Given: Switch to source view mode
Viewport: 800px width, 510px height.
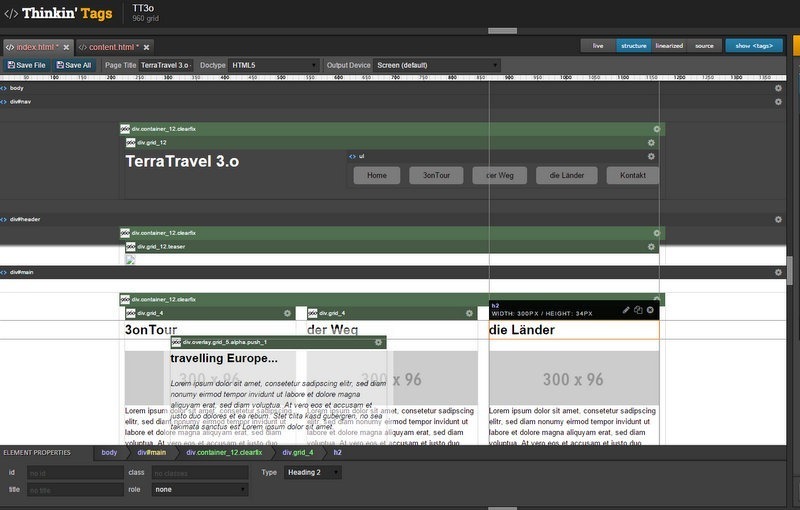Looking at the screenshot, I should (x=704, y=46).
